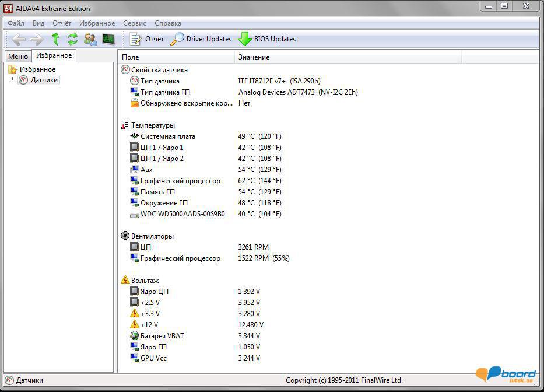Open the green monitor graph toolbar icon
The height and width of the screenshot is (392, 544).
(108, 39)
